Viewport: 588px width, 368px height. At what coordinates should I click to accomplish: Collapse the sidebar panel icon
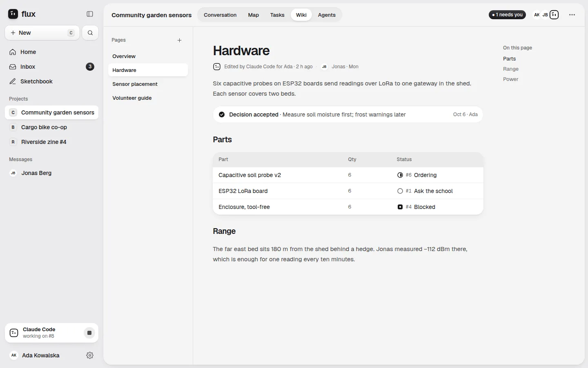tap(90, 14)
